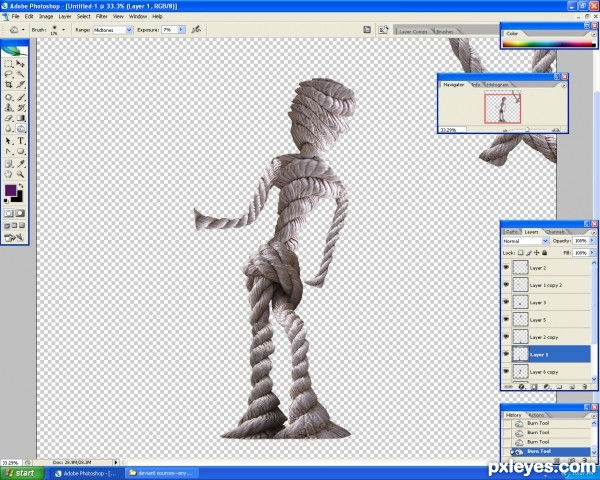Select the Zoom tool
Screen dimensions: 600x480
point(20,175)
